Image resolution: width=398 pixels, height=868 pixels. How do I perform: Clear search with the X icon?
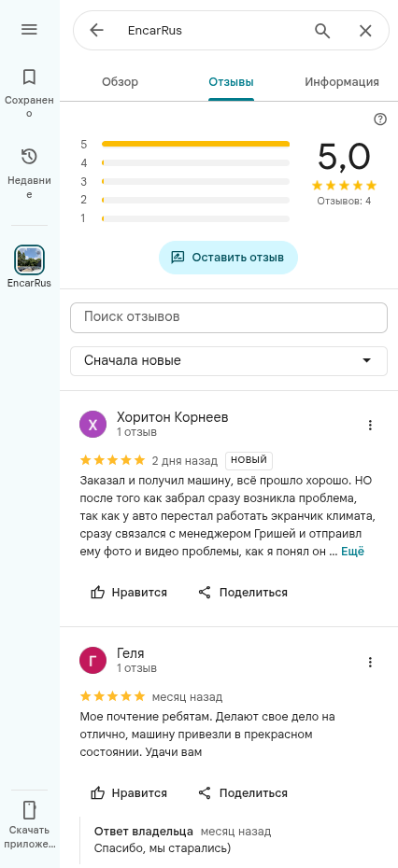365,31
